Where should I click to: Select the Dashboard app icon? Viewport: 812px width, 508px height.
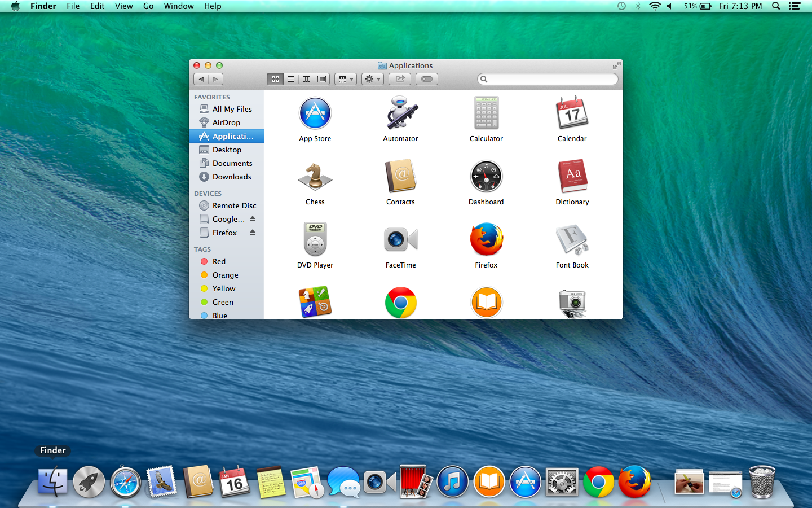(x=487, y=176)
